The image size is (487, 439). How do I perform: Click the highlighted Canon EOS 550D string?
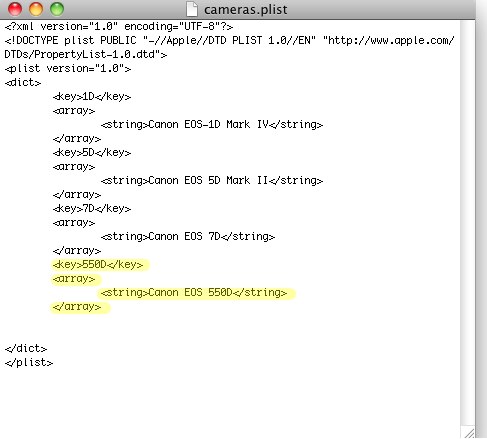click(194, 292)
